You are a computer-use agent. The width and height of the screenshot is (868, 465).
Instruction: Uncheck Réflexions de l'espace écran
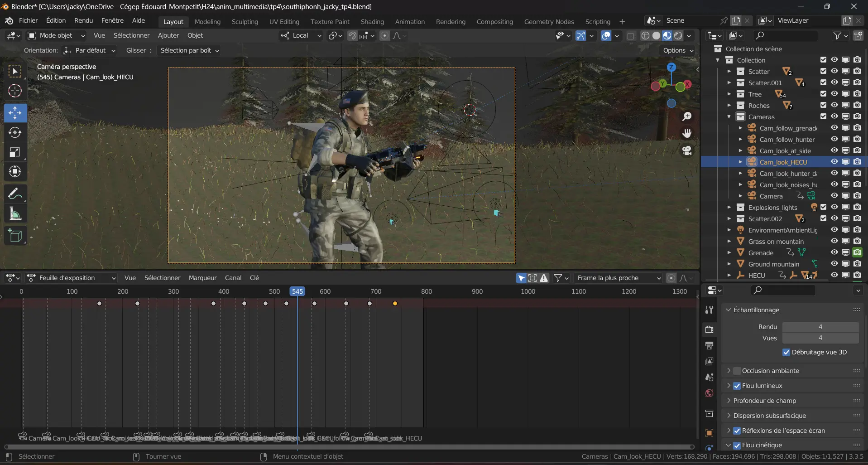pyautogui.click(x=737, y=431)
